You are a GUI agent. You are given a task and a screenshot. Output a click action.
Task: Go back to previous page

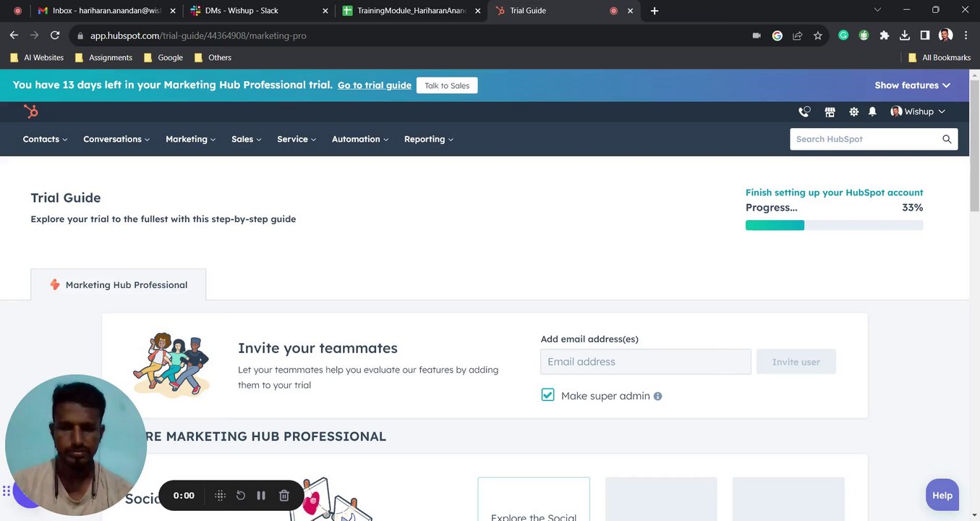coord(14,35)
